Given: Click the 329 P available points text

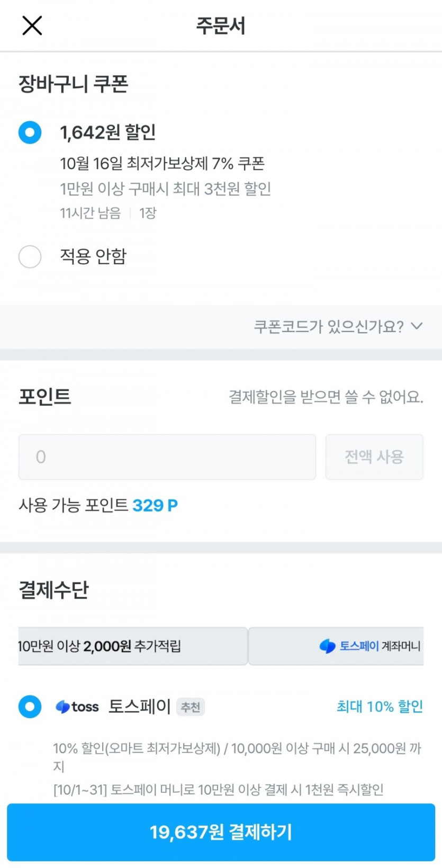Looking at the screenshot, I should pyautogui.click(x=155, y=505).
